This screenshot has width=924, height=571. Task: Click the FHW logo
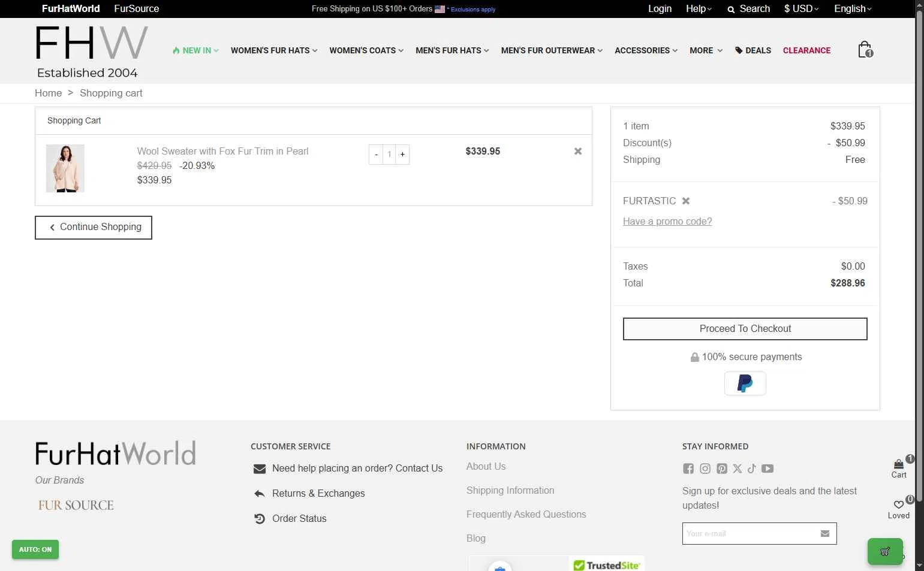(92, 52)
